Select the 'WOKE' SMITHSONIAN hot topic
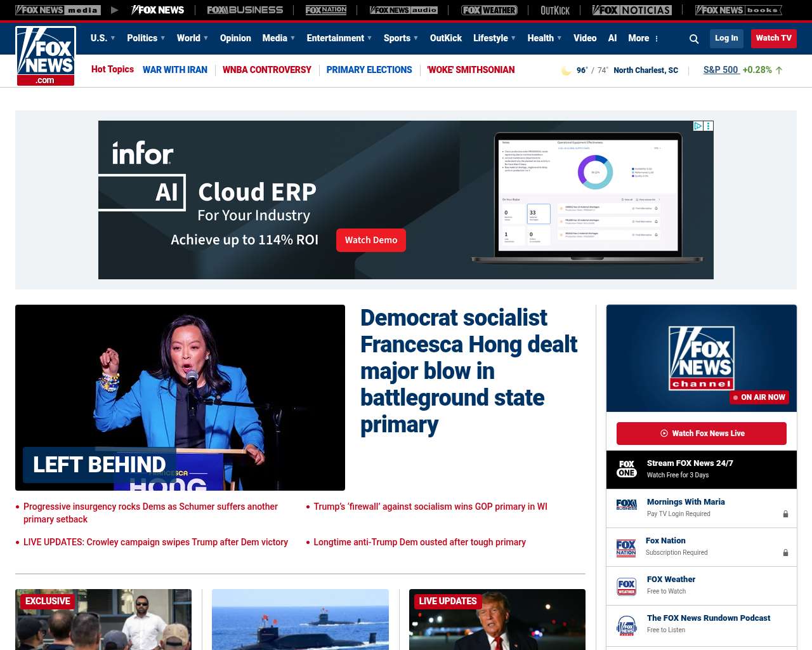Viewport: 812px width, 650px height. (x=471, y=70)
